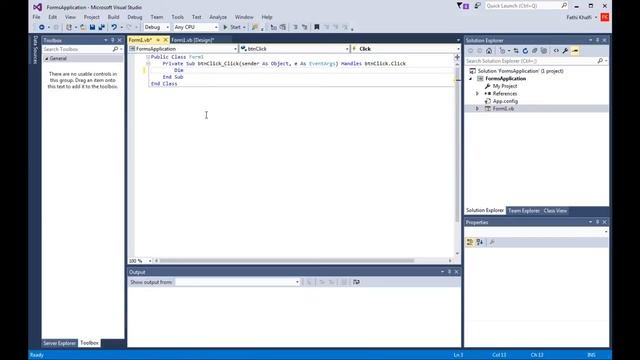The width and height of the screenshot is (640, 360).
Task: Click the auto-hide pin on Toolbox panel
Action: pyautogui.click(x=113, y=40)
